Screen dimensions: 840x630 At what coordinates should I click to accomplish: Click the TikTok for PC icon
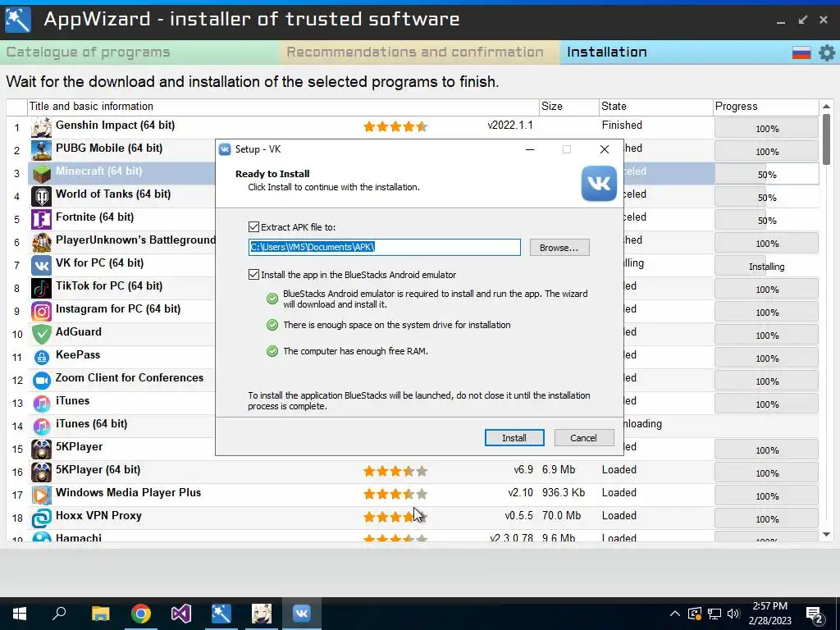41,289
